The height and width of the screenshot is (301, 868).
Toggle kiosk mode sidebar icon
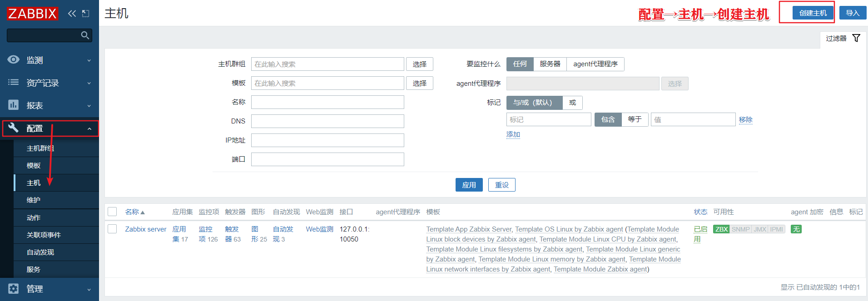tap(85, 14)
